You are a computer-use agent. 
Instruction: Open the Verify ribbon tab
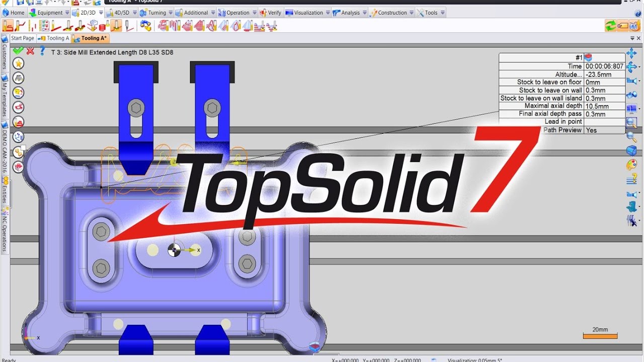pos(271,13)
